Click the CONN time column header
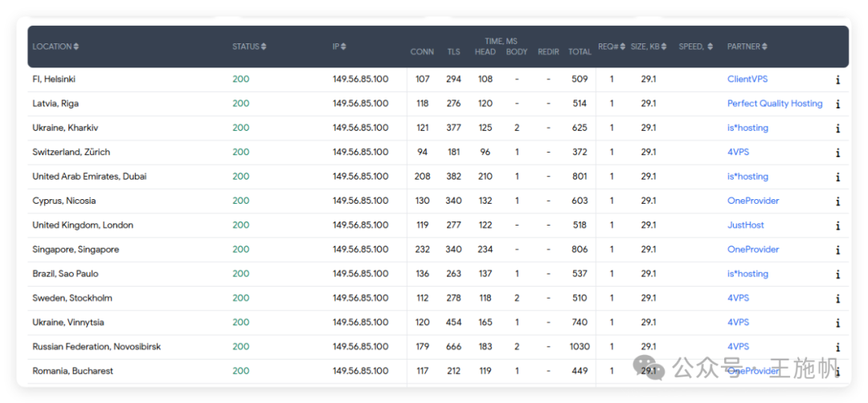 422,52
